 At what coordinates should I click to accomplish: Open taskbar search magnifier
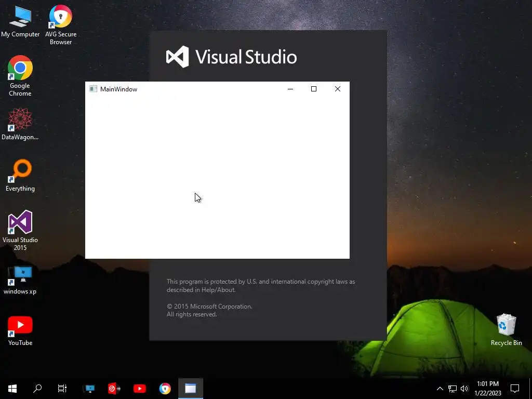pyautogui.click(x=37, y=389)
